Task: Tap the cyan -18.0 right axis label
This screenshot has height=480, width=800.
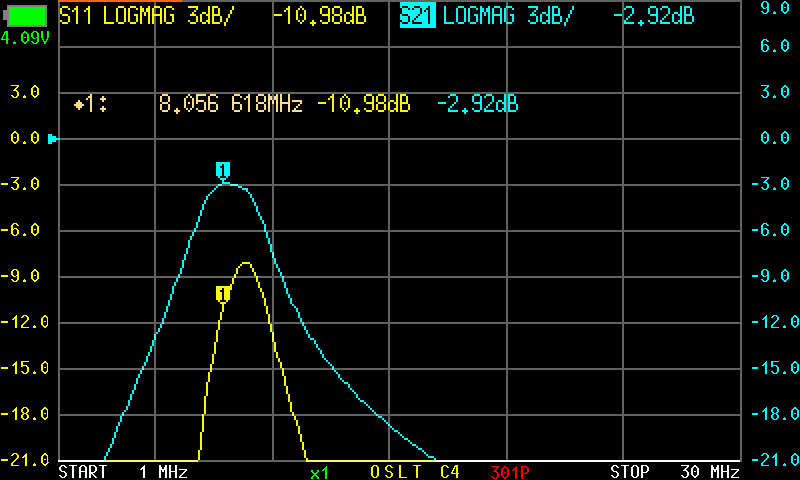Action: pos(776,414)
